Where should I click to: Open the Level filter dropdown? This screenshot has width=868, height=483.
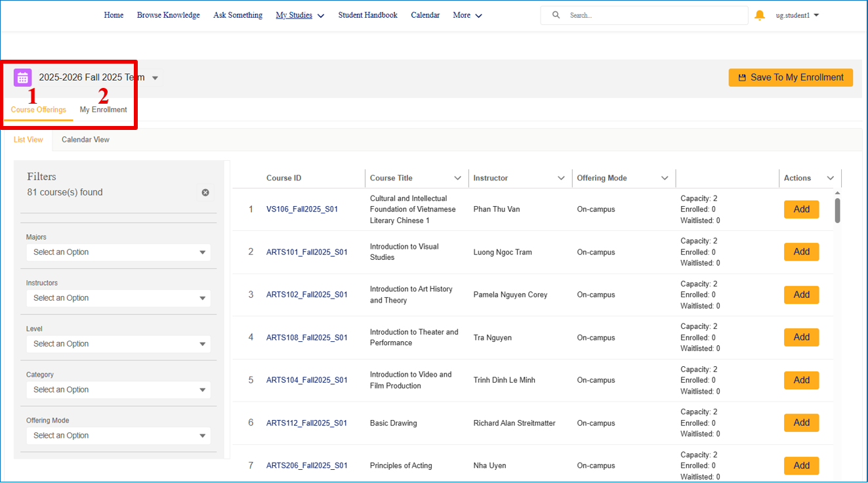coord(119,344)
